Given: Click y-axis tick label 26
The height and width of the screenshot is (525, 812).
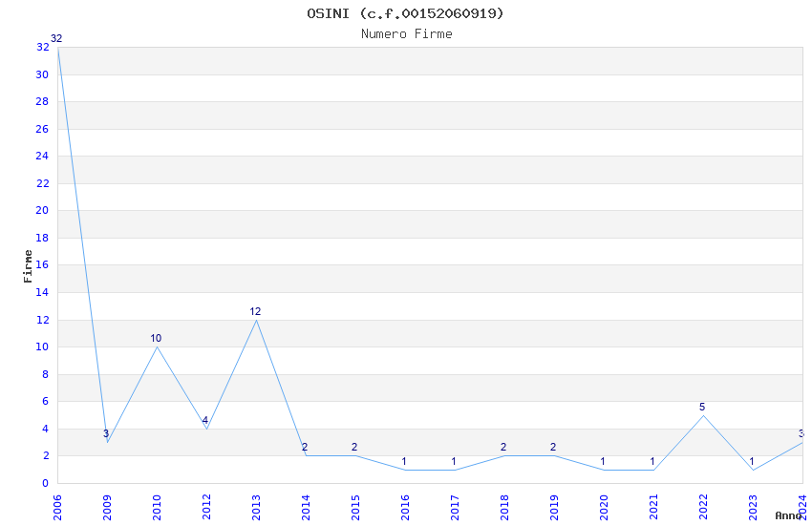Looking at the screenshot, I should pyautogui.click(x=42, y=129).
